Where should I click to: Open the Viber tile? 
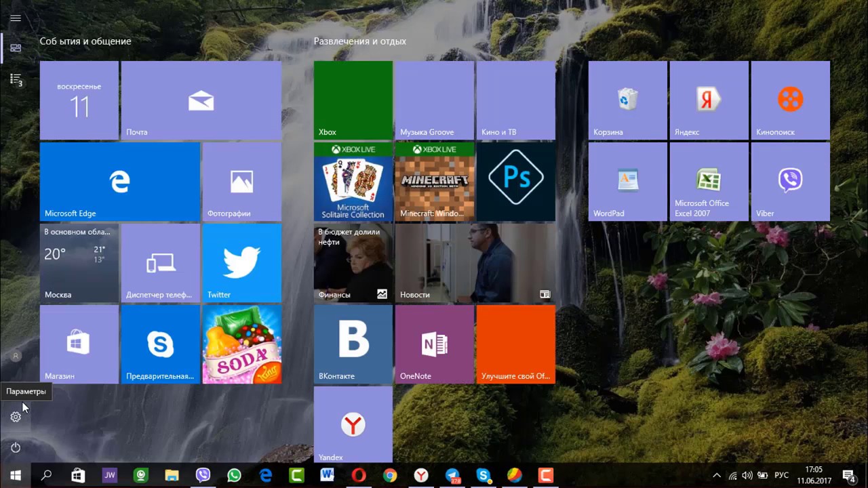(791, 182)
